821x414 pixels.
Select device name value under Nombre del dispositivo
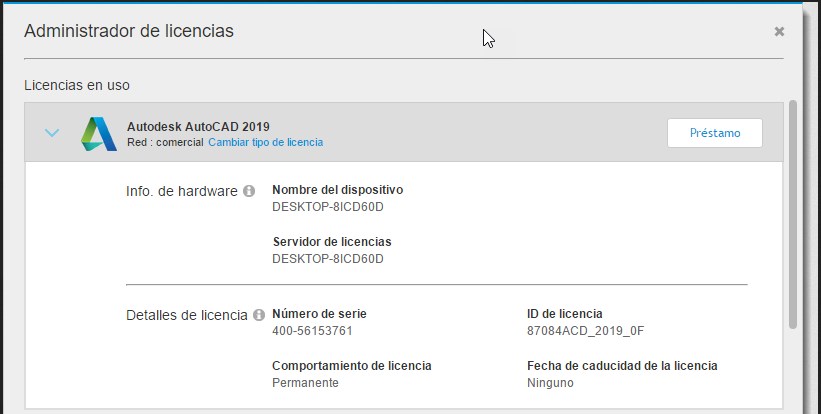[x=328, y=207]
